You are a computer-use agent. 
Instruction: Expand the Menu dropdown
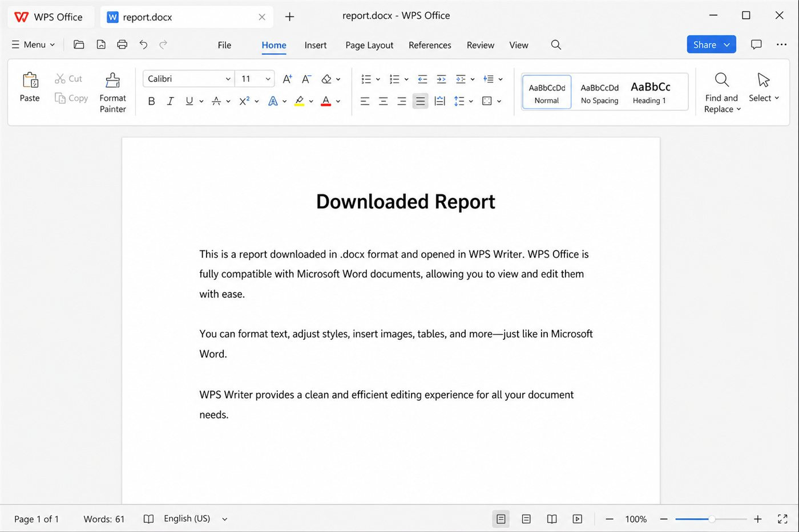click(34, 44)
